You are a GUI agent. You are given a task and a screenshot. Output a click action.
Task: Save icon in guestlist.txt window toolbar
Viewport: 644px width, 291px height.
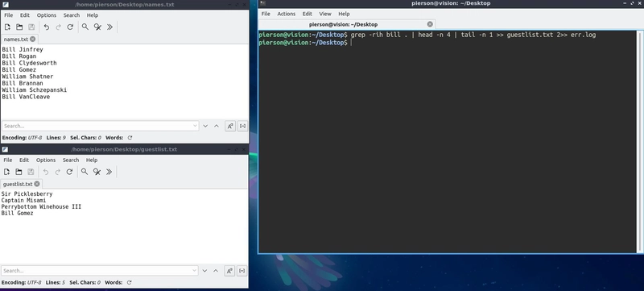[31, 172]
